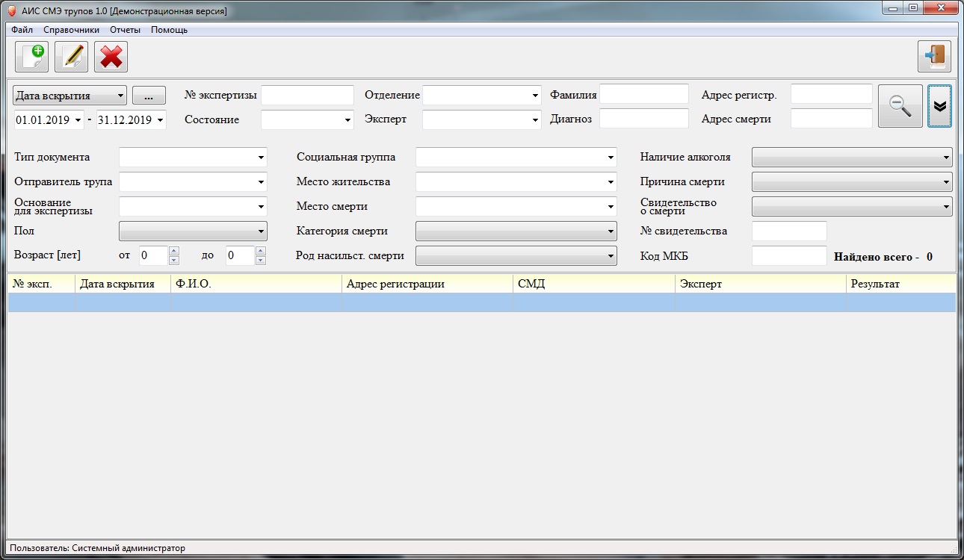
Task: Sort by Дата вскрытия column header
Action: [123, 284]
